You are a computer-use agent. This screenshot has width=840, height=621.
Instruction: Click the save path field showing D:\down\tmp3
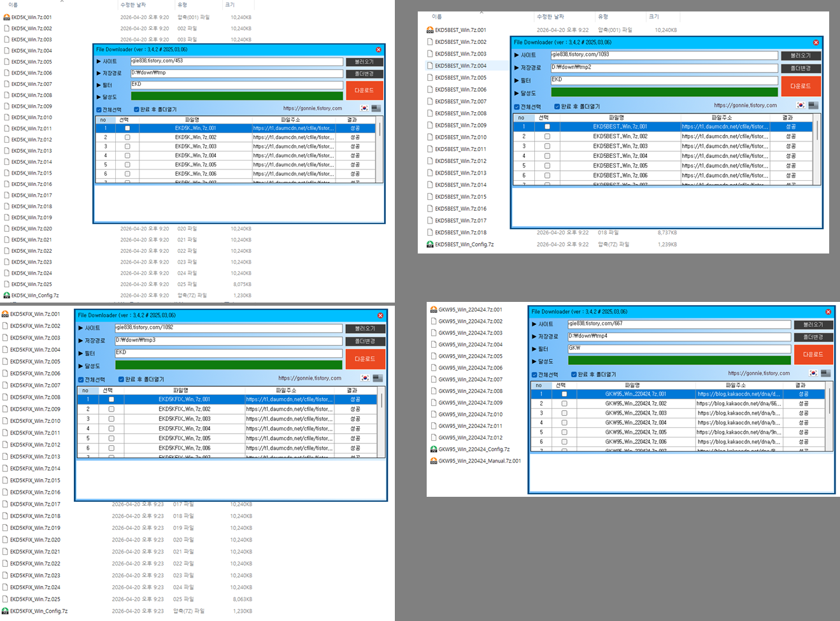click(229, 340)
